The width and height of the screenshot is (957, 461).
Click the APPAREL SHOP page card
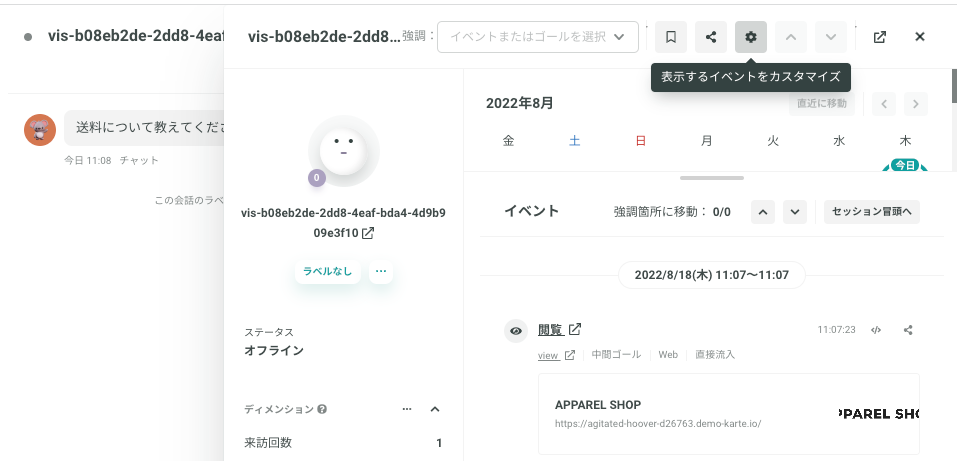pos(729,413)
